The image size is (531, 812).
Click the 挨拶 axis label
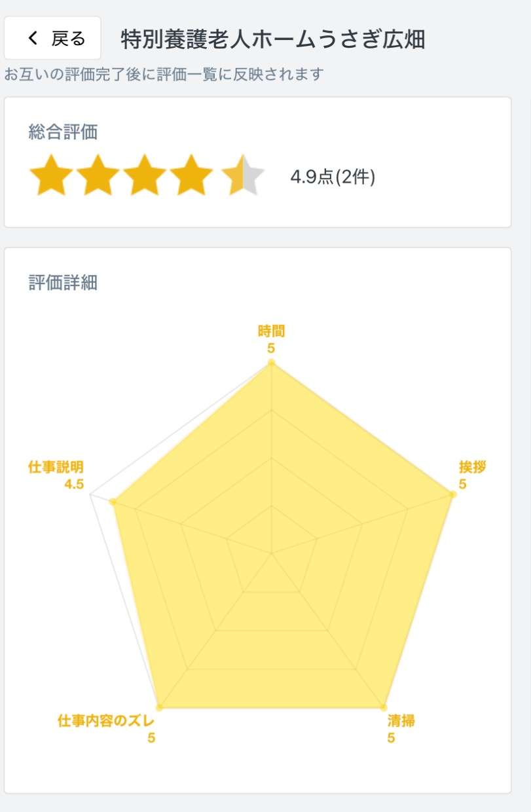click(x=472, y=468)
